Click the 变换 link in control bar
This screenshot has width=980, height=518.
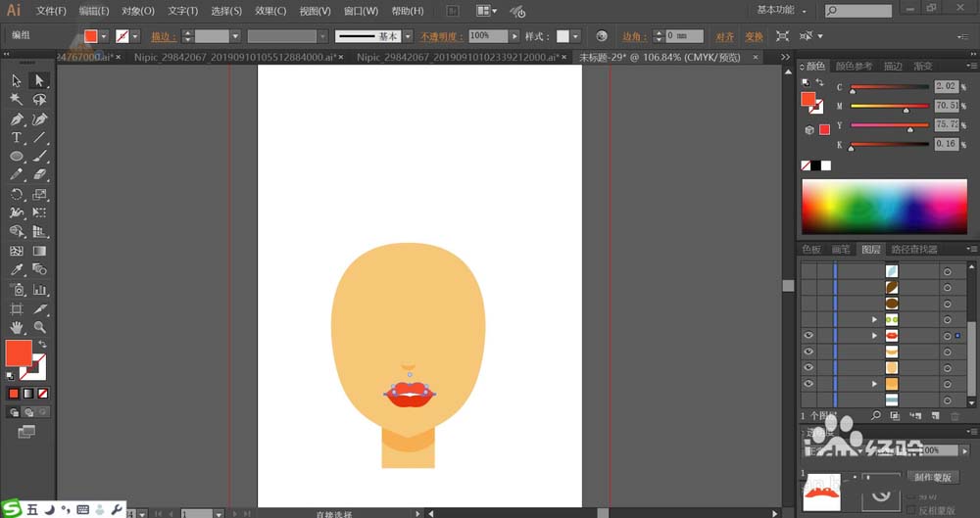754,37
